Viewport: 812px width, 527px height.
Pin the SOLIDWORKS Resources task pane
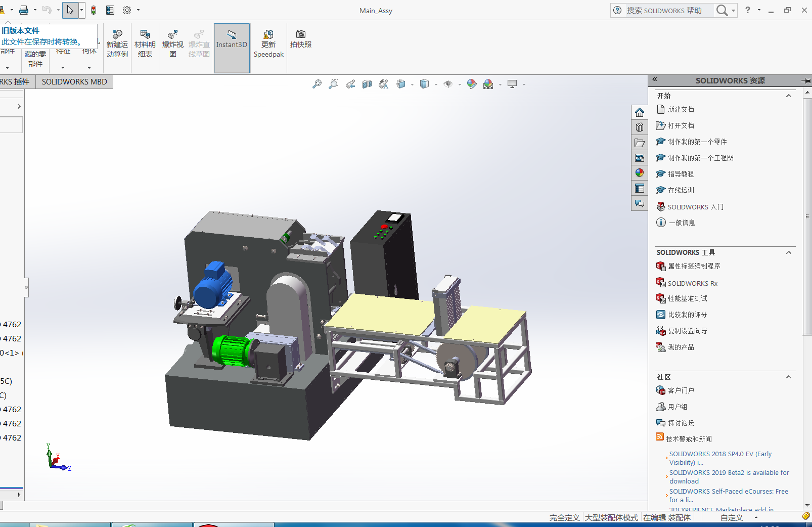coord(806,81)
